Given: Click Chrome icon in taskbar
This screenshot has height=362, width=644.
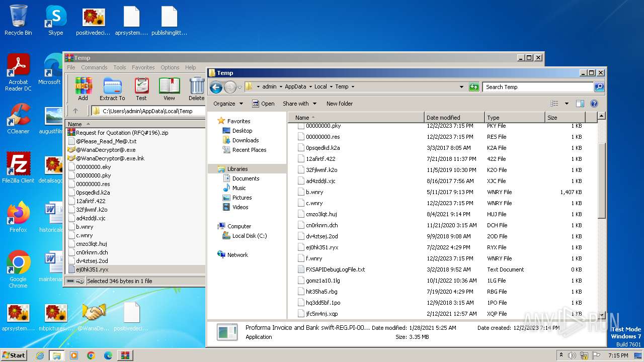Looking at the screenshot, I should click(x=91, y=355).
